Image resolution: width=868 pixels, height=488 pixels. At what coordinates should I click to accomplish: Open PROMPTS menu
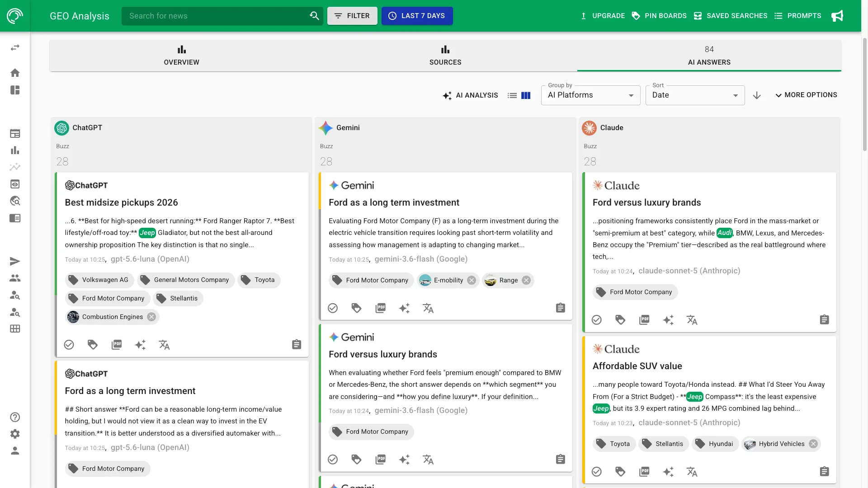(797, 16)
